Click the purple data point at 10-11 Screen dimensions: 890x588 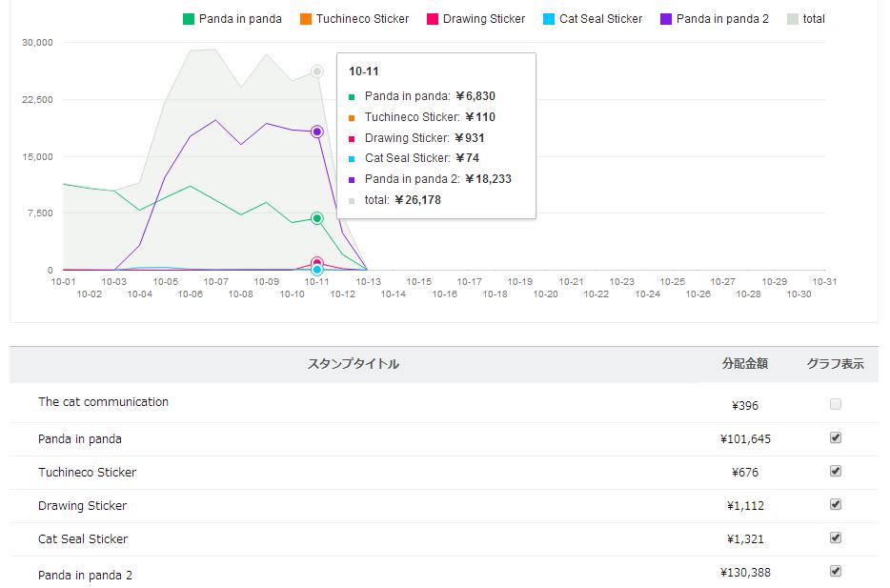[x=317, y=132]
